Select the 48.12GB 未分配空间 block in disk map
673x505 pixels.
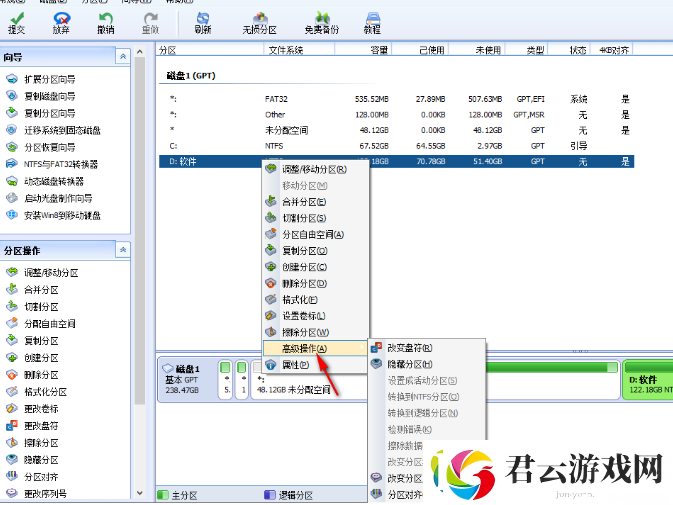309,380
